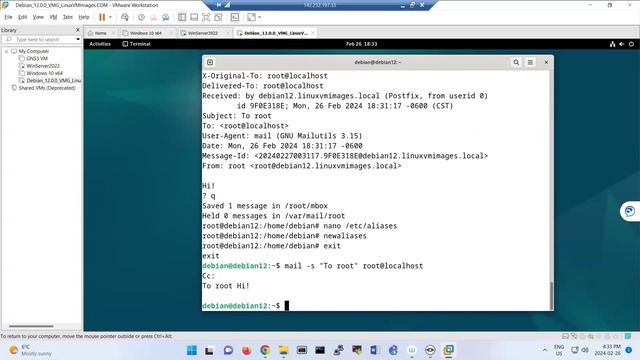Click the stretch guest display icon
640x360 pixels.
[x=251, y=17]
